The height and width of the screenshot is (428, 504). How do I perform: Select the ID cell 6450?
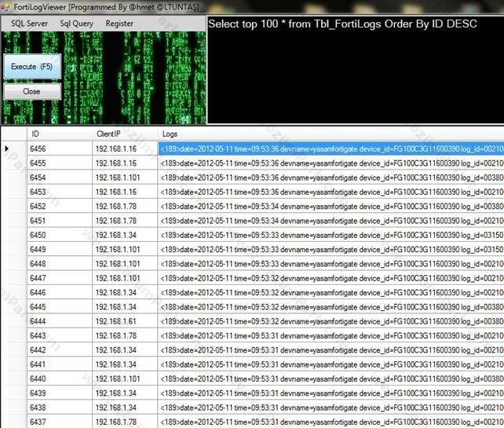(60, 235)
